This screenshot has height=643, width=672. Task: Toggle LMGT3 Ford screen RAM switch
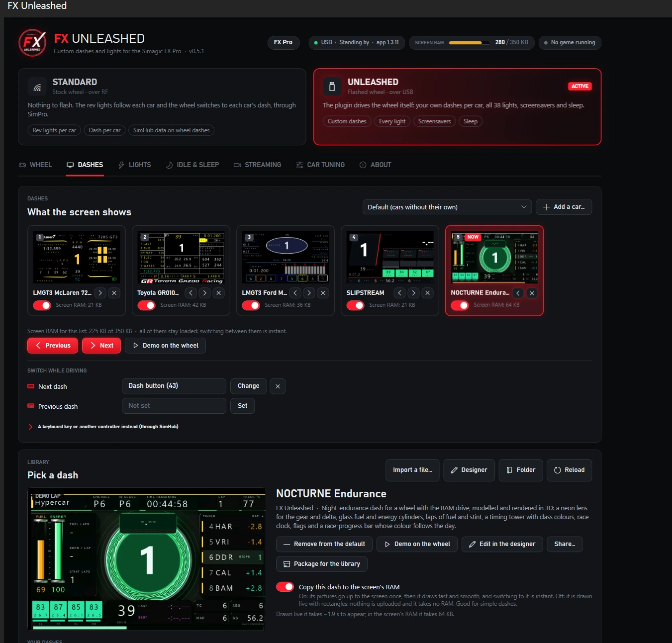click(251, 305)
